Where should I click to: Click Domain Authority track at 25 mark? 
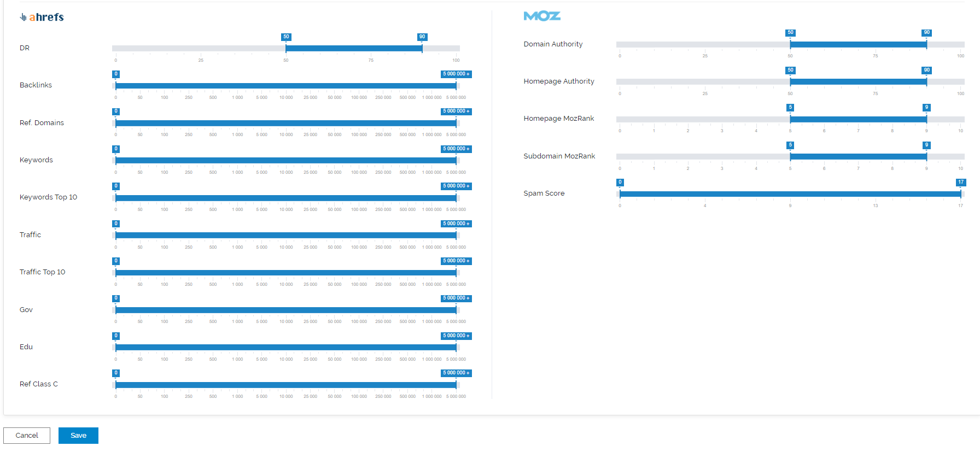[x=705, y=44]
